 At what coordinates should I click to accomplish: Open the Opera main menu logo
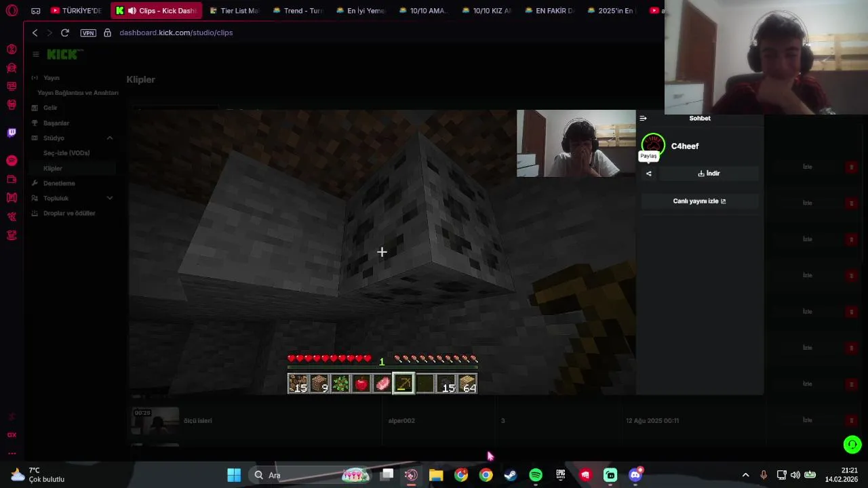point(12,10)
